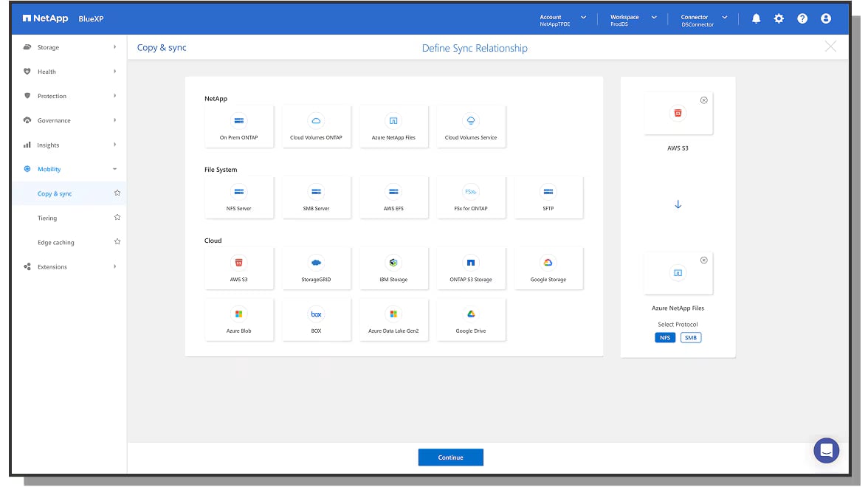
Task: Choose the StorageGRID tile
Action: (316, 269)
